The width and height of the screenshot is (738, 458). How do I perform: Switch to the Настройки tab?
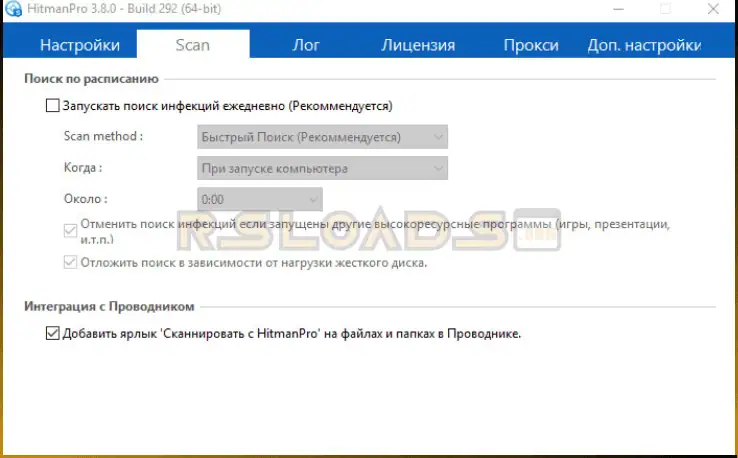tap(79, 45)
